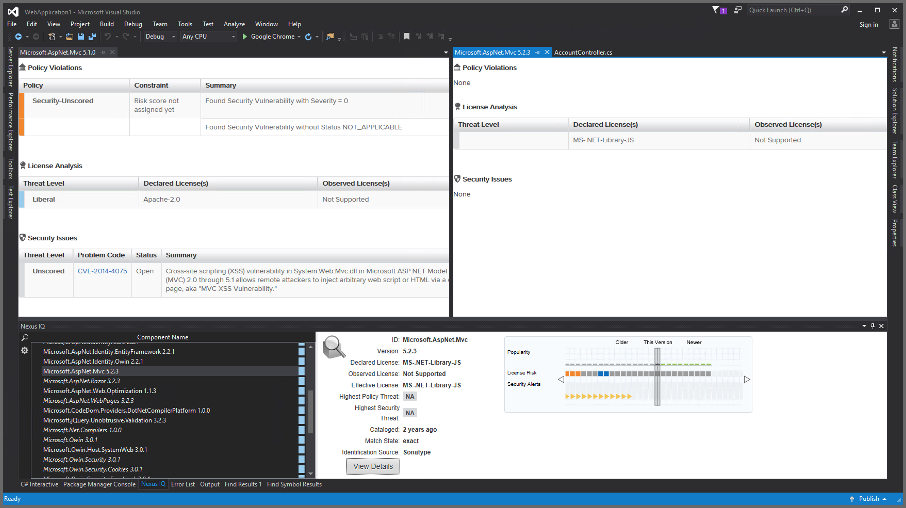Click the Redo toolbar icon
This screenshot has width=906, height=508.
pyautogui.click(x=126, y=36)
